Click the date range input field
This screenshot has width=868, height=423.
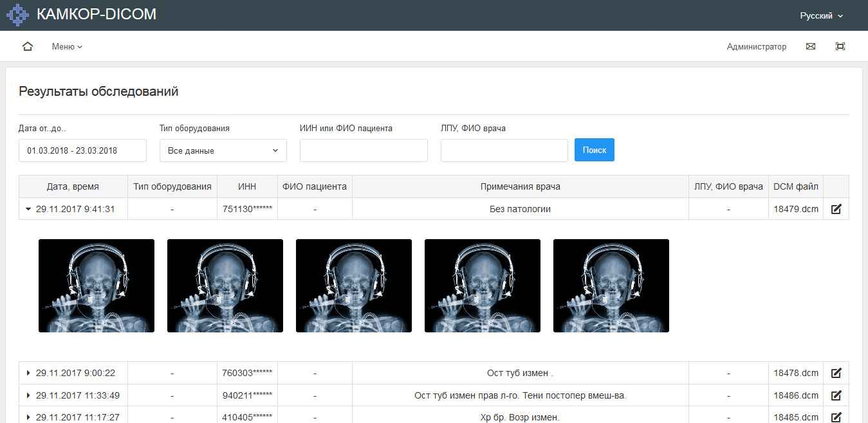[82, 150]
